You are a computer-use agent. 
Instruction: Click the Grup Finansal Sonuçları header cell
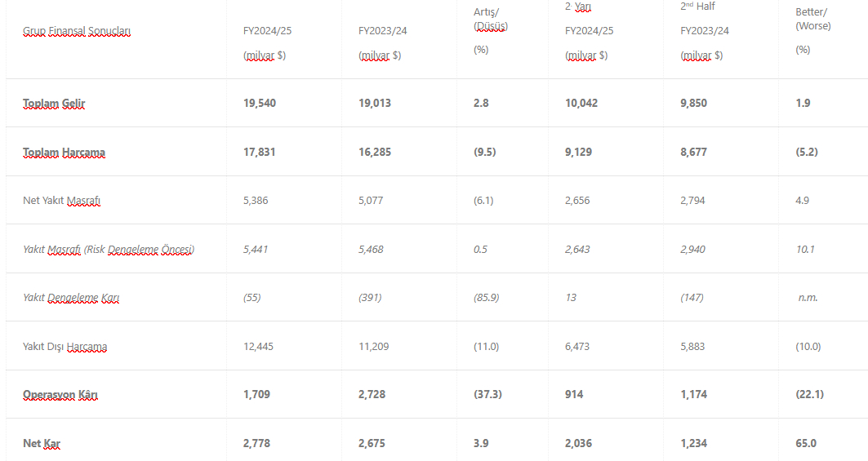click(x=77, y=31)
